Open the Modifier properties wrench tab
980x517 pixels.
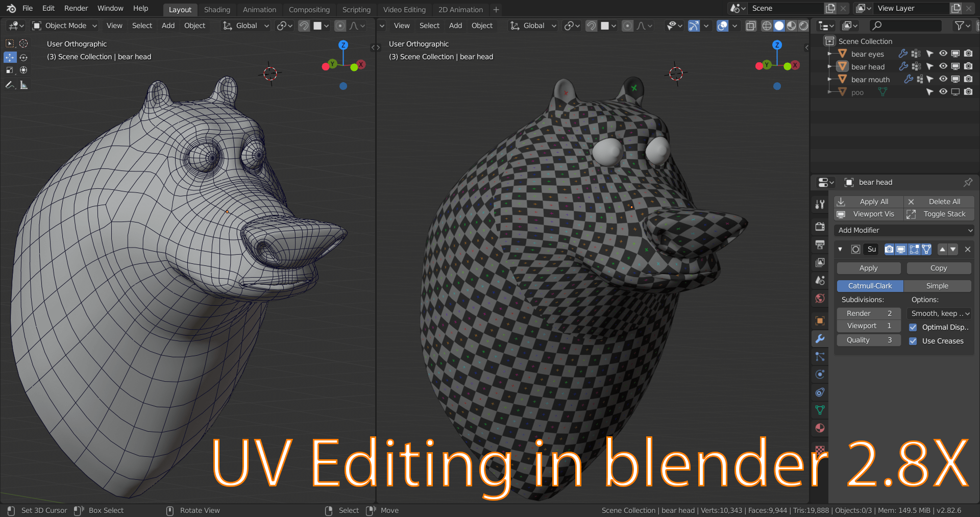tap(820, 338)
